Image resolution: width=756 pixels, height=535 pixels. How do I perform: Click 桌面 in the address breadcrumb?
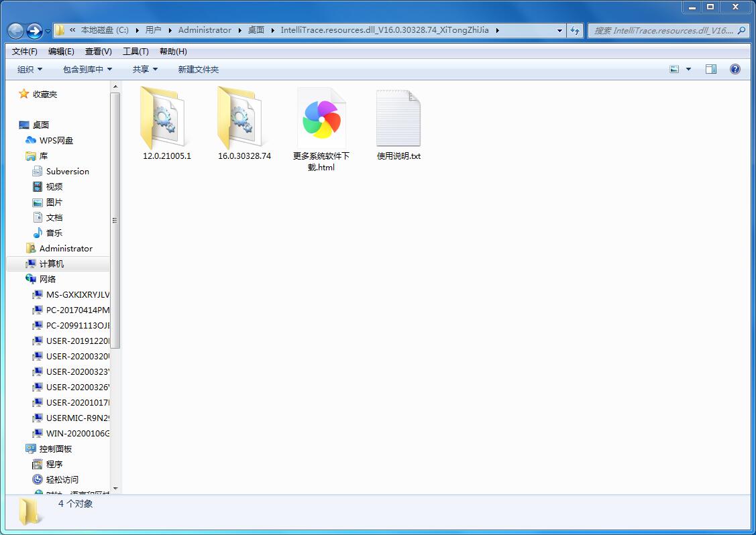pos(256,30)
